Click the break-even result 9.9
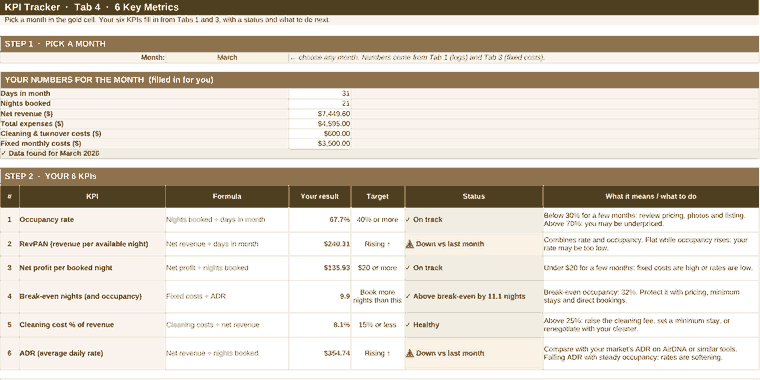The image size is (760, 380). (320, 296)
